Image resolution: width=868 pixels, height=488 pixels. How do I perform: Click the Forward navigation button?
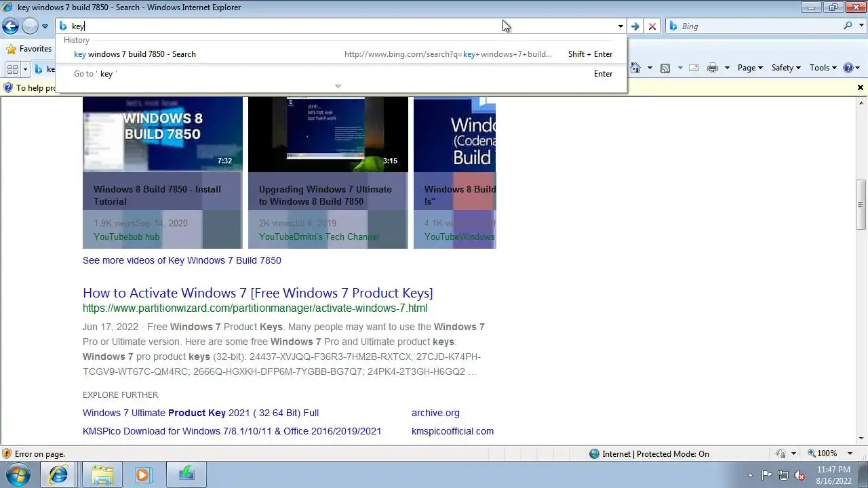pos(30,26)
